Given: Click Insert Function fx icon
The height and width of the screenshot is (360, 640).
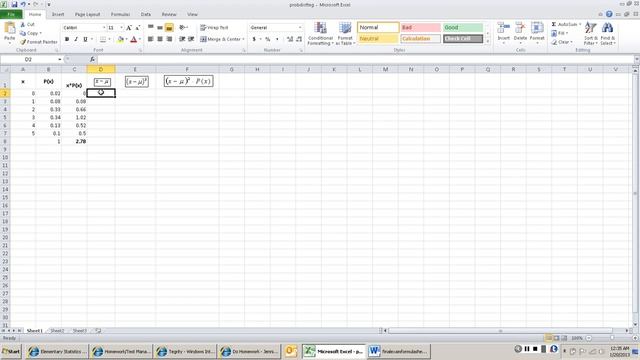Looking at the screenshot, I should click(x=92, y=59).
